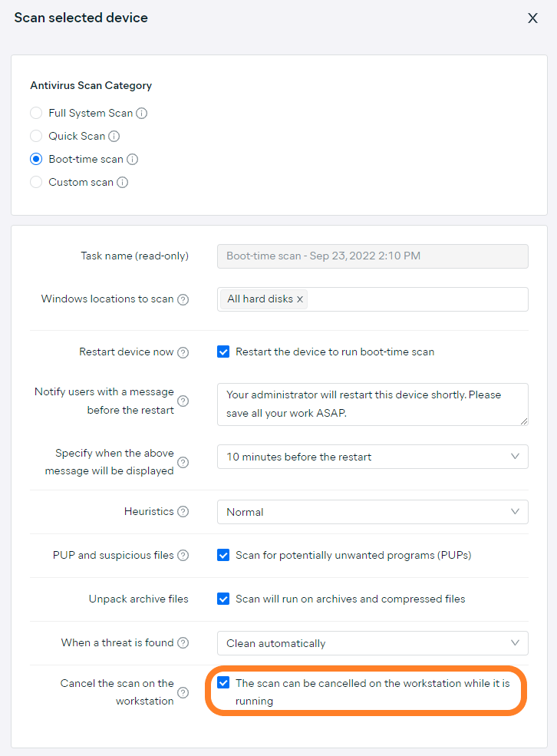Expand the 10 minutes before the restart dropdown

tap(372, 457)
